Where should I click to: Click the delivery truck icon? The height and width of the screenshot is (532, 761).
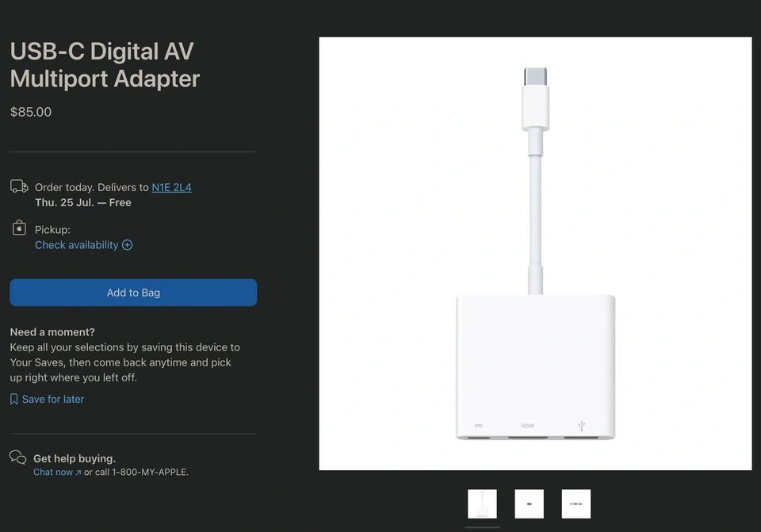[19, 186]
